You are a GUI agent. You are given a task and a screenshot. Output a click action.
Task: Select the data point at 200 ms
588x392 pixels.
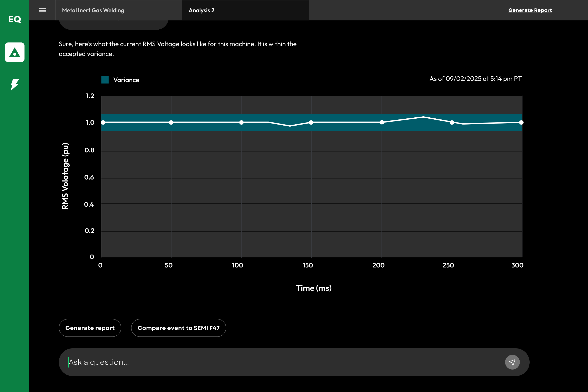(382, 122)
